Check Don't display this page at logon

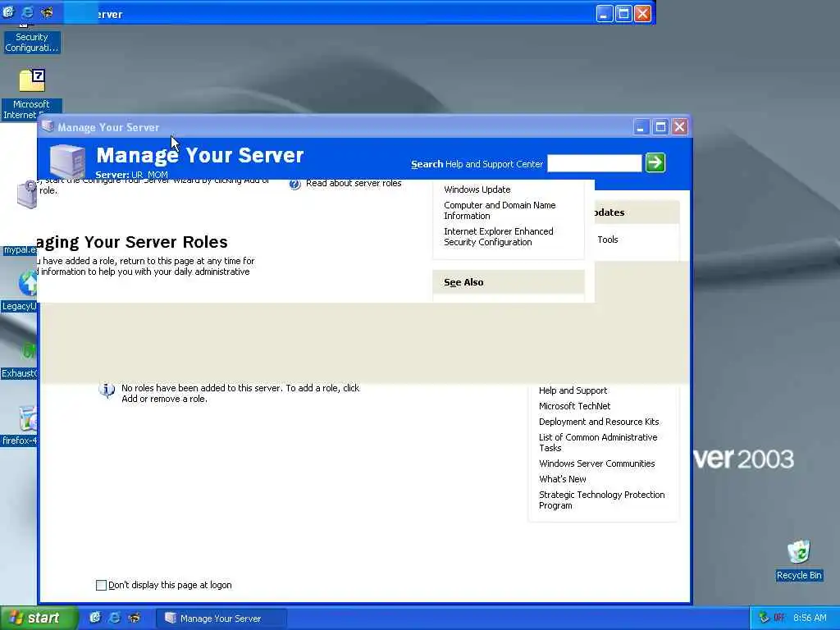pos(101,585)
